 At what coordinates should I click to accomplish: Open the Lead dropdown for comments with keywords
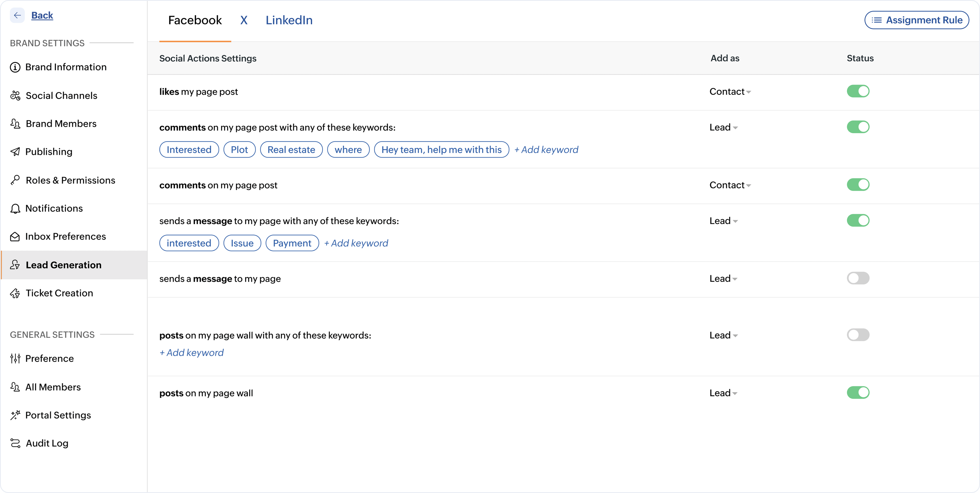tap(723, 127)
